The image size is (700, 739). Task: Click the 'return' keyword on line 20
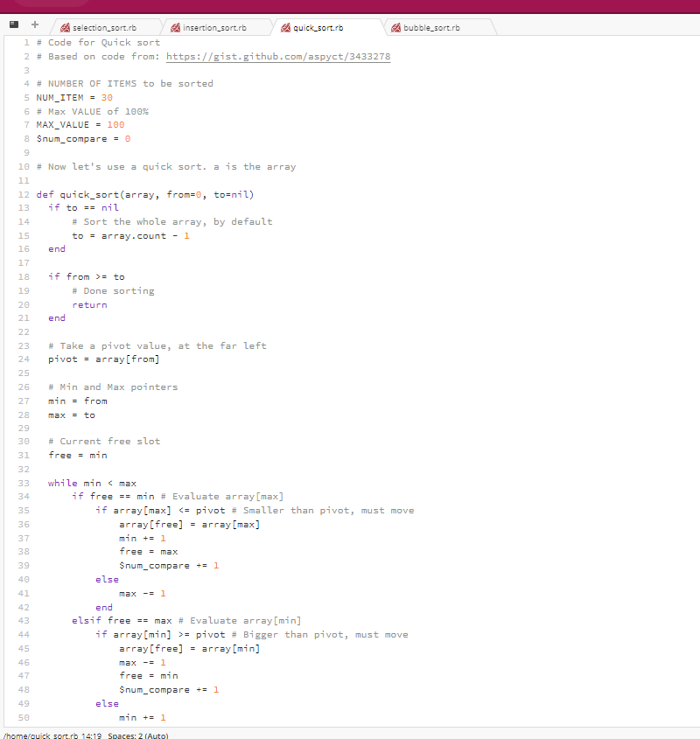tap(89, 305)
